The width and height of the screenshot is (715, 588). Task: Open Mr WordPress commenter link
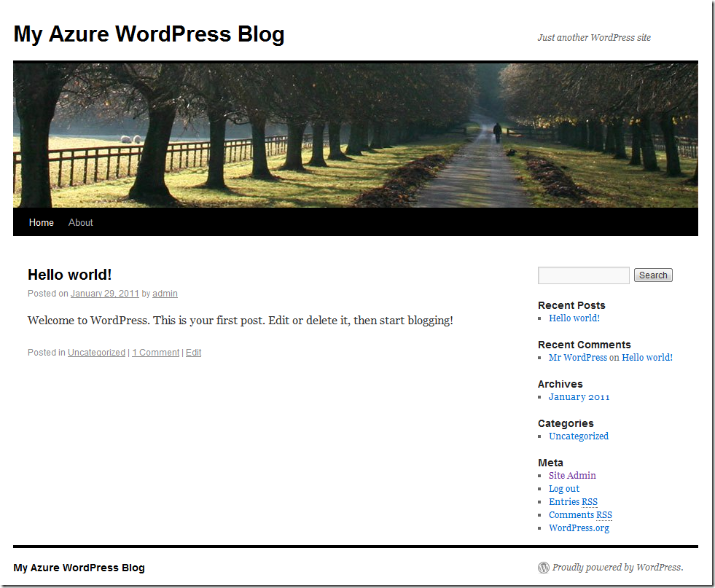pyautogui.click(x=578, y=357)
